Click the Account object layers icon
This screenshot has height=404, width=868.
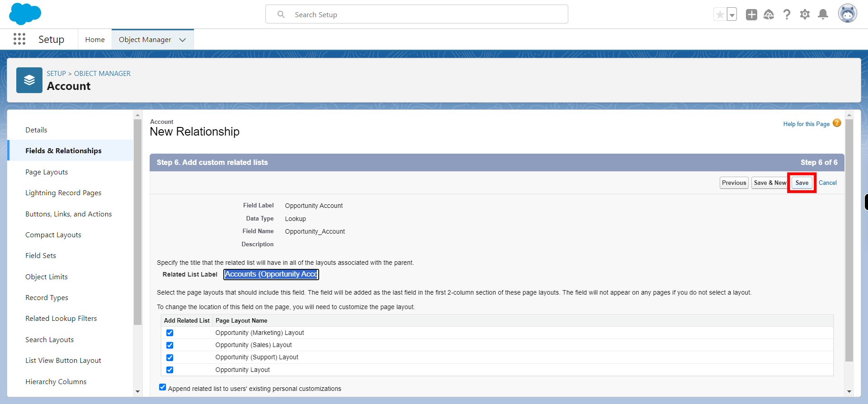point(29,80)
